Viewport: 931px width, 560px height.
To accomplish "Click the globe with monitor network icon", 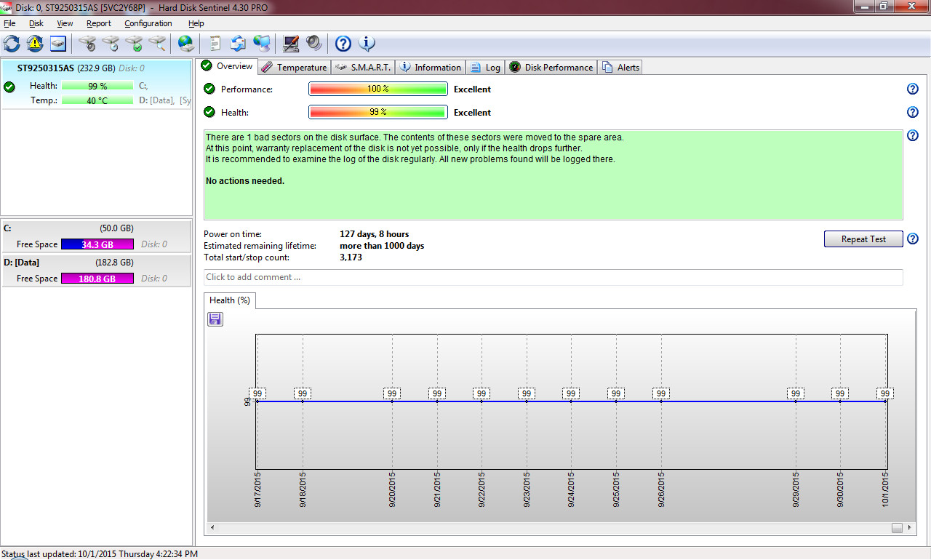I will (261, 44).
